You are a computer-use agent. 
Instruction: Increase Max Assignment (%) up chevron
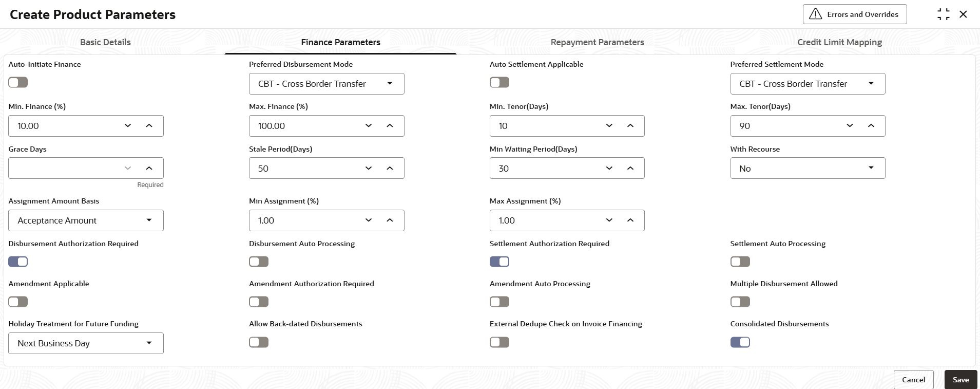[x=630, y=220]
